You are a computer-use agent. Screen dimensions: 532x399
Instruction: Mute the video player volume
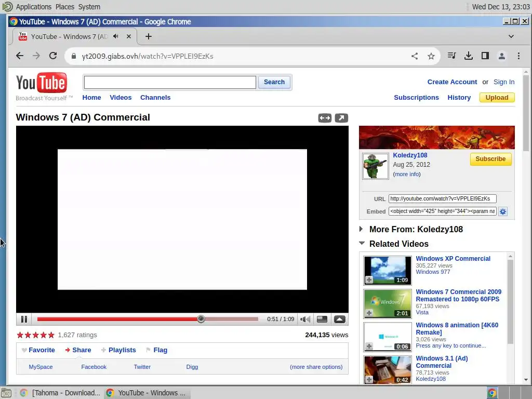pos(305,320)
